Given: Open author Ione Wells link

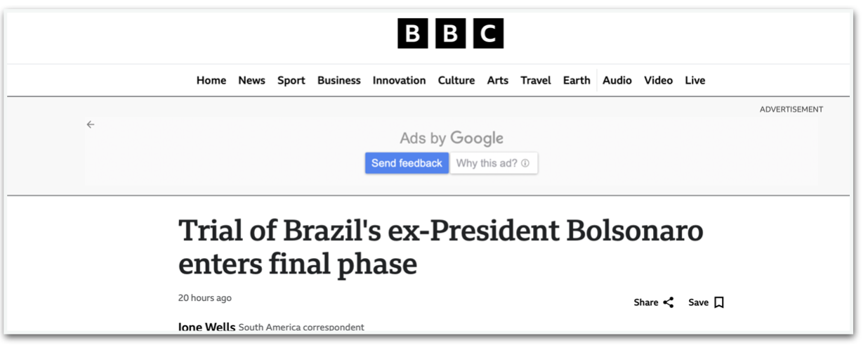Looking at the screenshot, I should click(206, 327).
